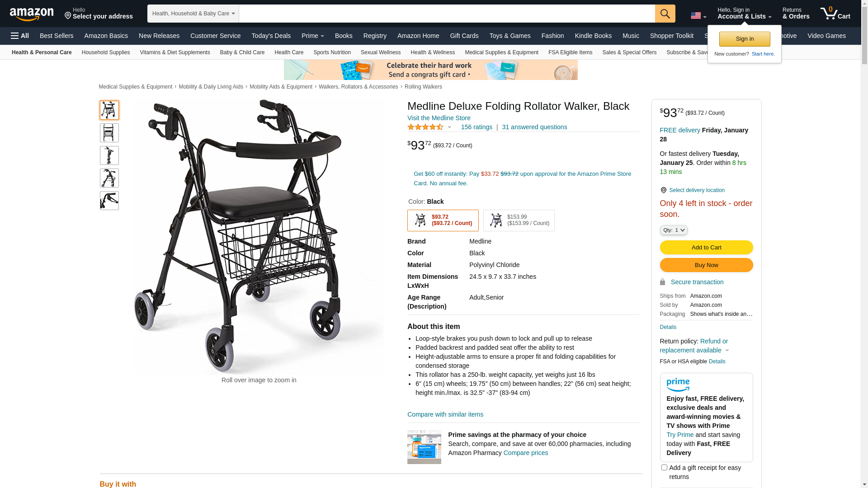This screenshot has width=868, height=488.
Task: Select the second product thumbnail image
Action: (x=109, y=133)
